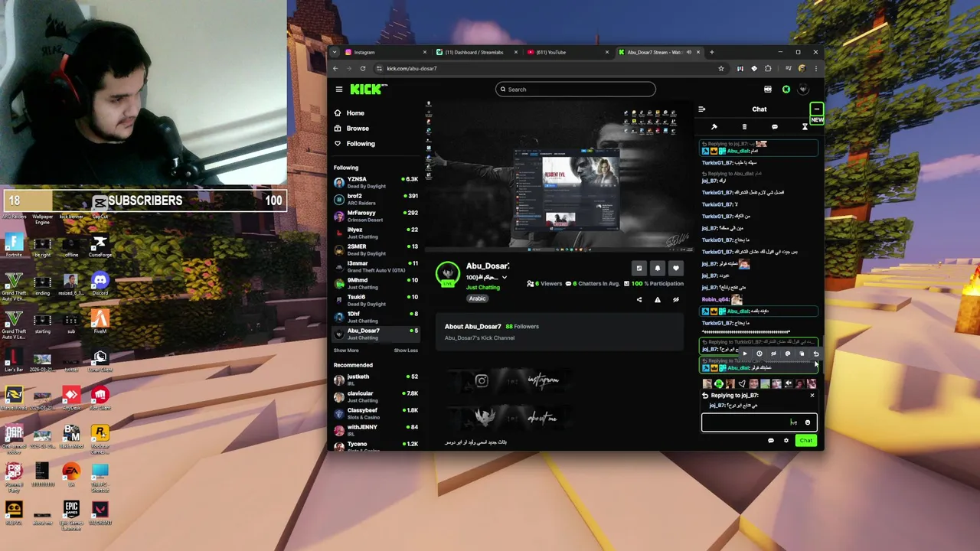Share the Abu_Dosar7 stream
980x551 pixels.
click(639, 300)
